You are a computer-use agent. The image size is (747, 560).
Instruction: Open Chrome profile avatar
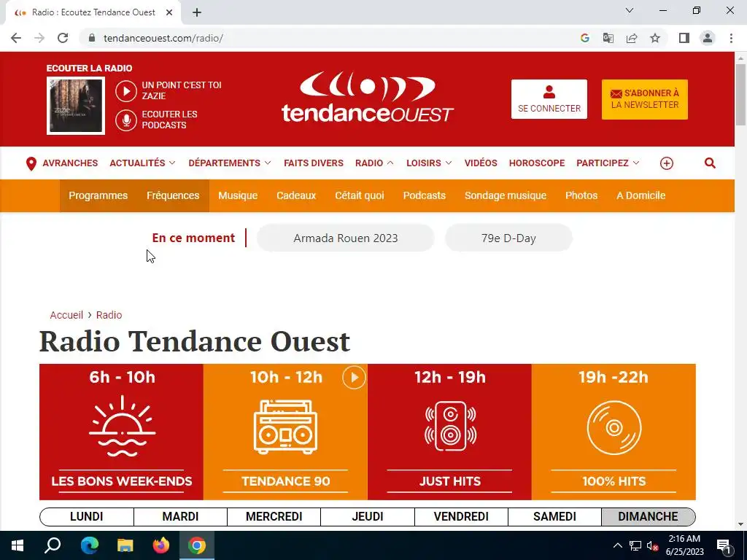708,38
